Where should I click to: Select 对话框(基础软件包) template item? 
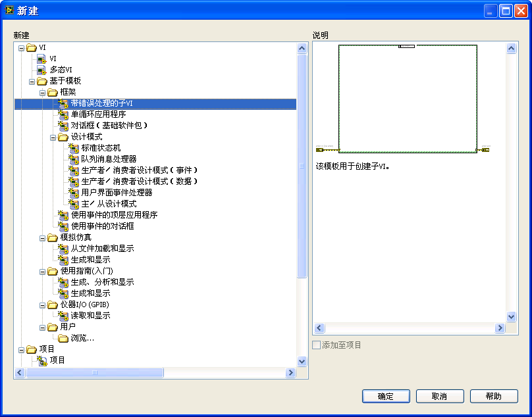pyautogui.click(x=109, y=126)
